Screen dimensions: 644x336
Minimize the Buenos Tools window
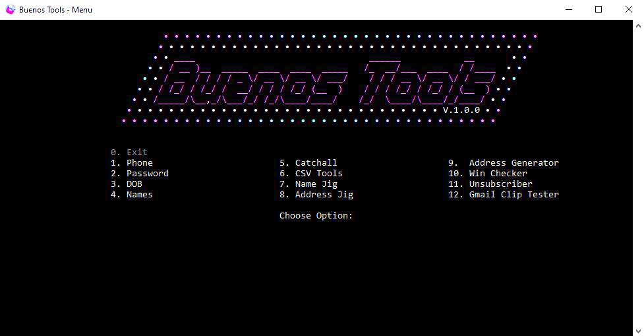click(569, 9)
